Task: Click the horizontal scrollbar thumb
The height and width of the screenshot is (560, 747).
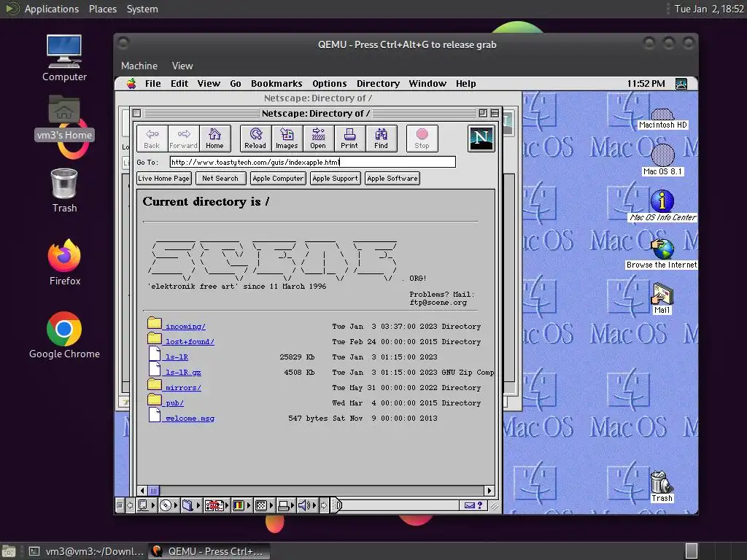Action: [x=153, y=491]
